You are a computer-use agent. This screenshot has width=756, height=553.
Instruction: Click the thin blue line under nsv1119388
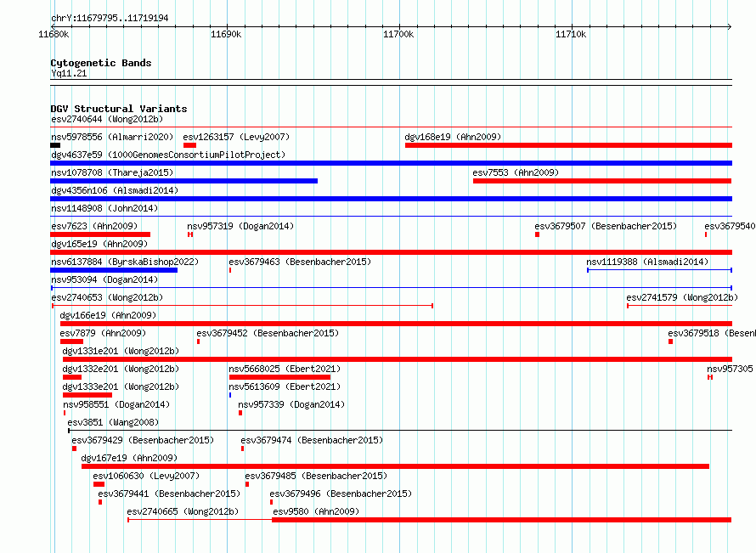(x=659, y=270)
